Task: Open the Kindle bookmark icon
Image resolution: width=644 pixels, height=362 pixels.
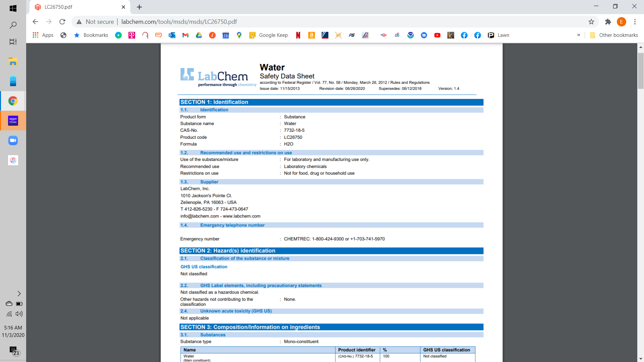Action: point(451,35)
